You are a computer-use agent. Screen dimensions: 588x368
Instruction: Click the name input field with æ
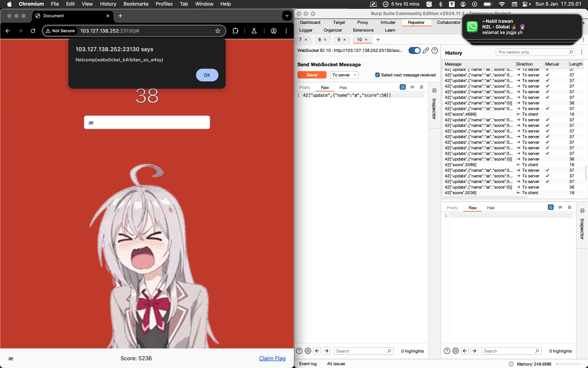[147, 122]
